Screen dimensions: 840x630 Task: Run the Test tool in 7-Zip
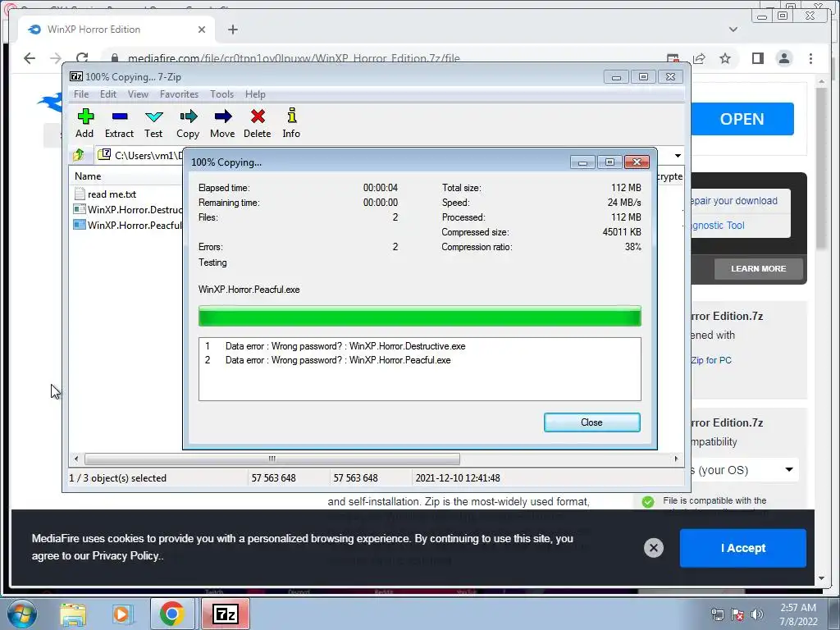pos(153,124)
